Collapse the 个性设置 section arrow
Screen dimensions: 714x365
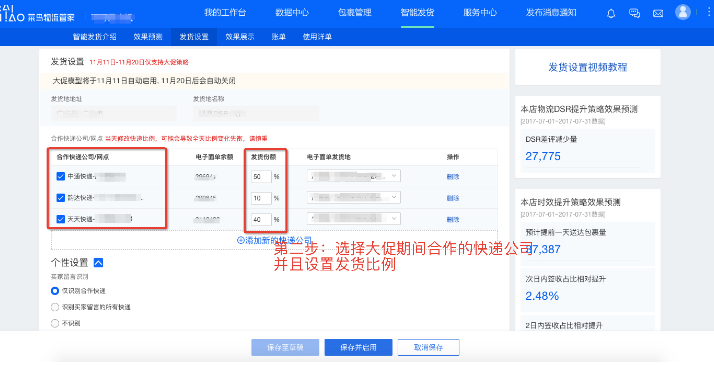tap(98, 263)
